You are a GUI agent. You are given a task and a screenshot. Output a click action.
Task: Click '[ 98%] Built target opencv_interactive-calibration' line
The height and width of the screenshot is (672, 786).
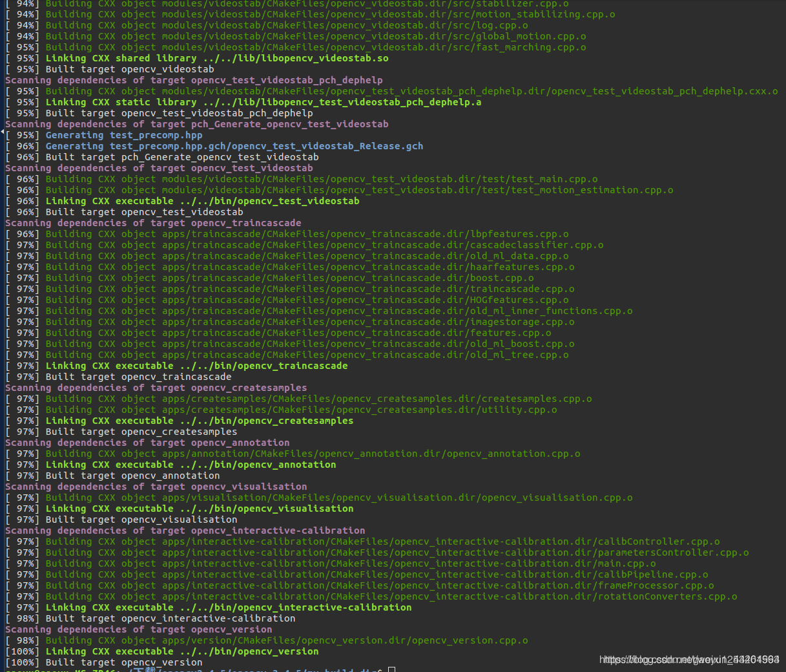click(150, 618)
